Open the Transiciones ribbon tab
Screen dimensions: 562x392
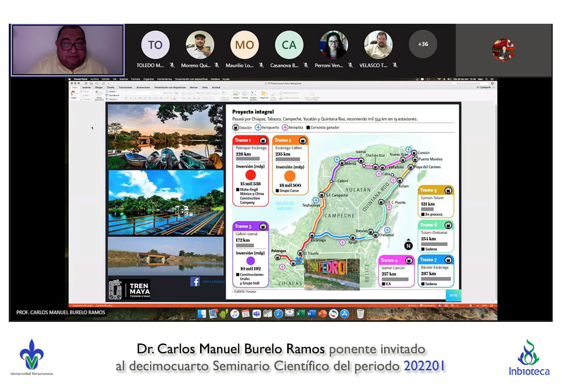[126, 88]
